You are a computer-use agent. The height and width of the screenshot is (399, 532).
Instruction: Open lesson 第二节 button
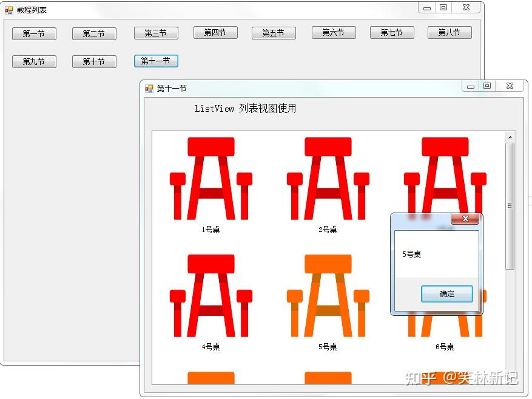(x=94, y=33)
